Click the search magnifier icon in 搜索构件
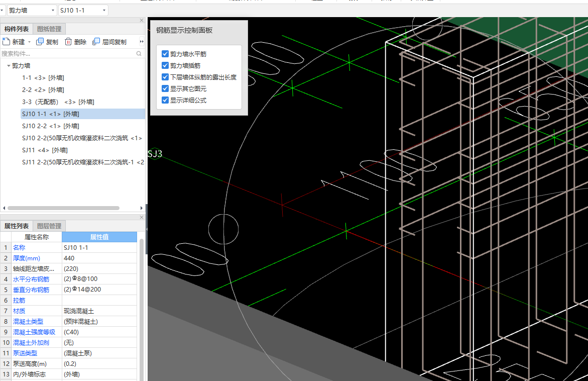The width and height of the screenshot is (588, 381). [x=139, y=54]
